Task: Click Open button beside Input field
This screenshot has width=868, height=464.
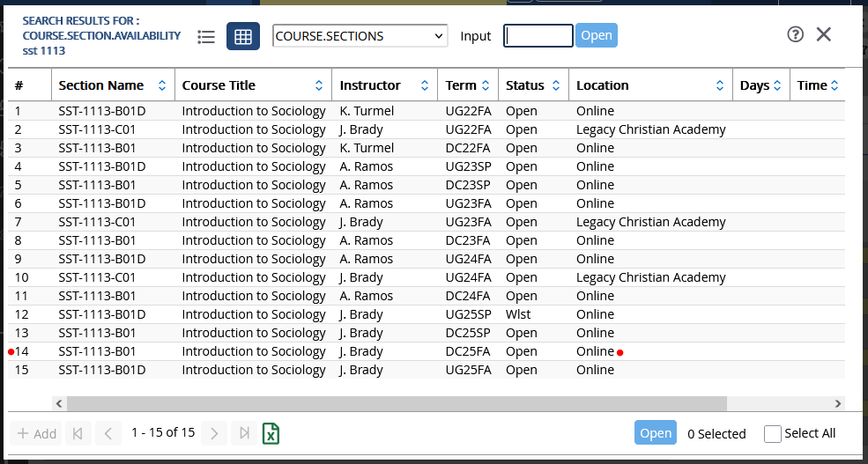Action: pyautogui.click(x=597, y=35)
